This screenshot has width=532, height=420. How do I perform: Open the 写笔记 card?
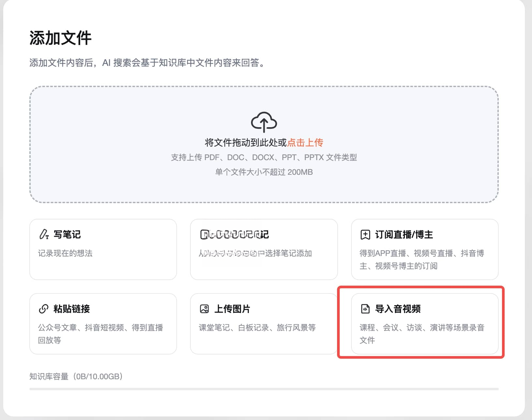pyautogui.click(x=103, y=249)
